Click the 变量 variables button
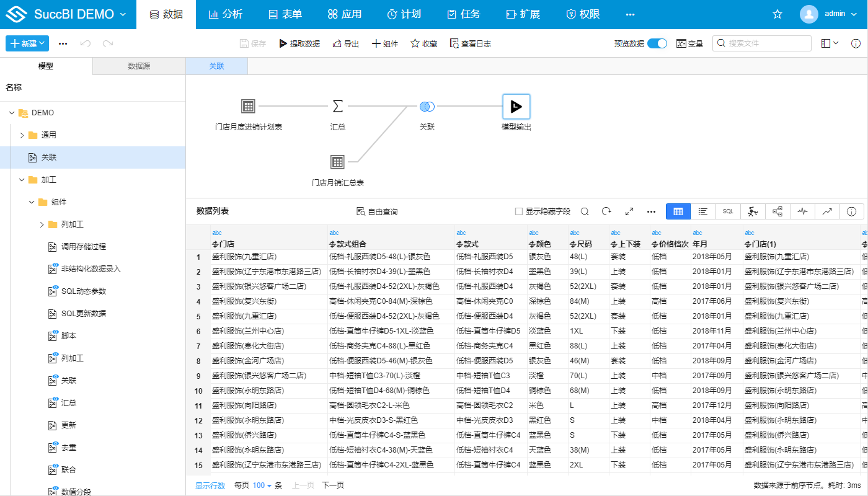The image size is (868, 496). pos(689,43)
